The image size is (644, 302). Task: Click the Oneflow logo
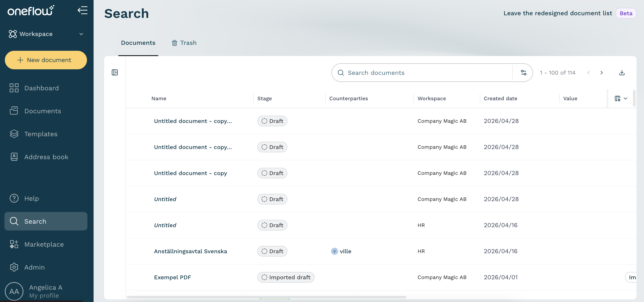(x=31, y=11)
